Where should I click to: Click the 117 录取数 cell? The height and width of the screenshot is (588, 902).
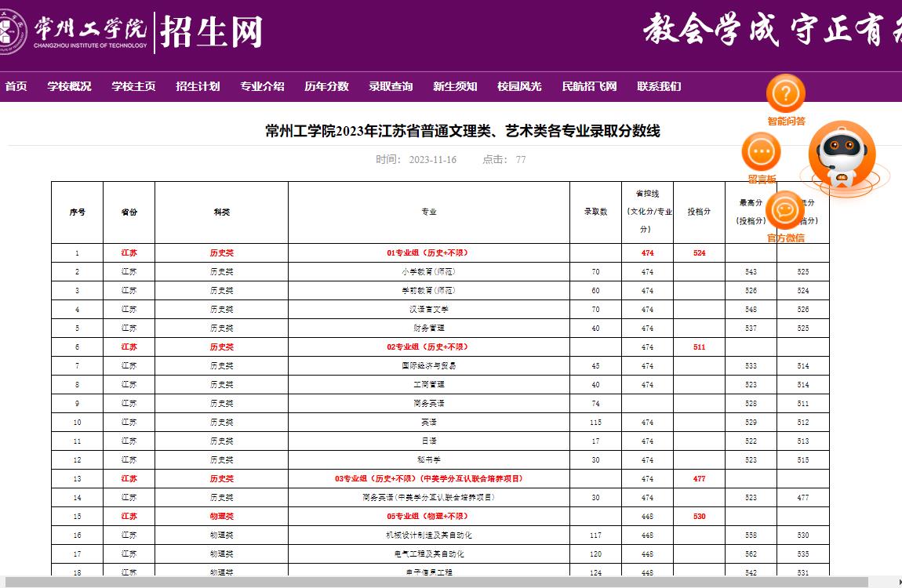[x=595, y=535]
